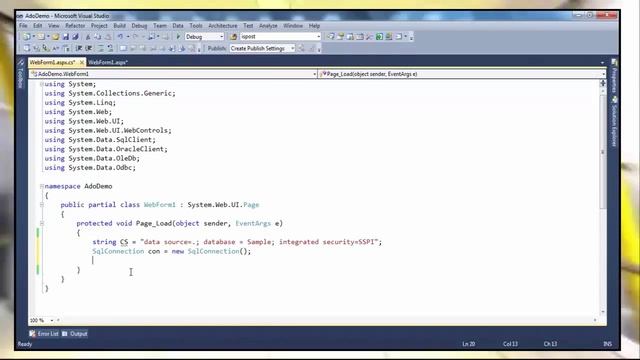Save the current file with the Save icon
Screen dimensions: 640x360
66,37
